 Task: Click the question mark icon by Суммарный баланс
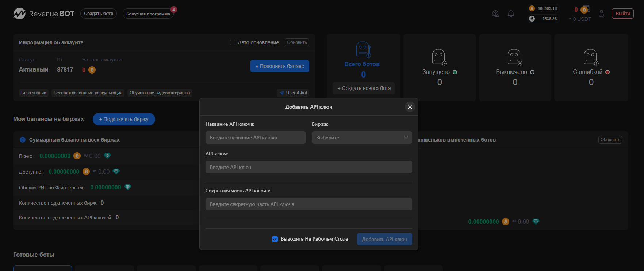[x=23, y=140]
